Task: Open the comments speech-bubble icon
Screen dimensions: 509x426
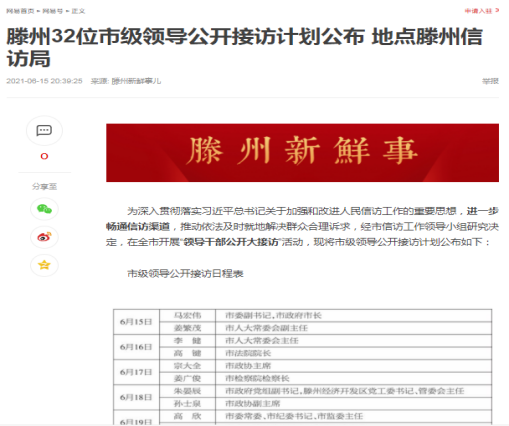Action: tap(44, 131)
